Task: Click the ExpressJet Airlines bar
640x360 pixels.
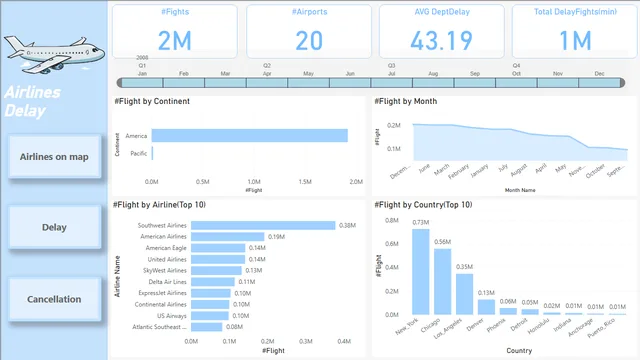Action: 211,293
